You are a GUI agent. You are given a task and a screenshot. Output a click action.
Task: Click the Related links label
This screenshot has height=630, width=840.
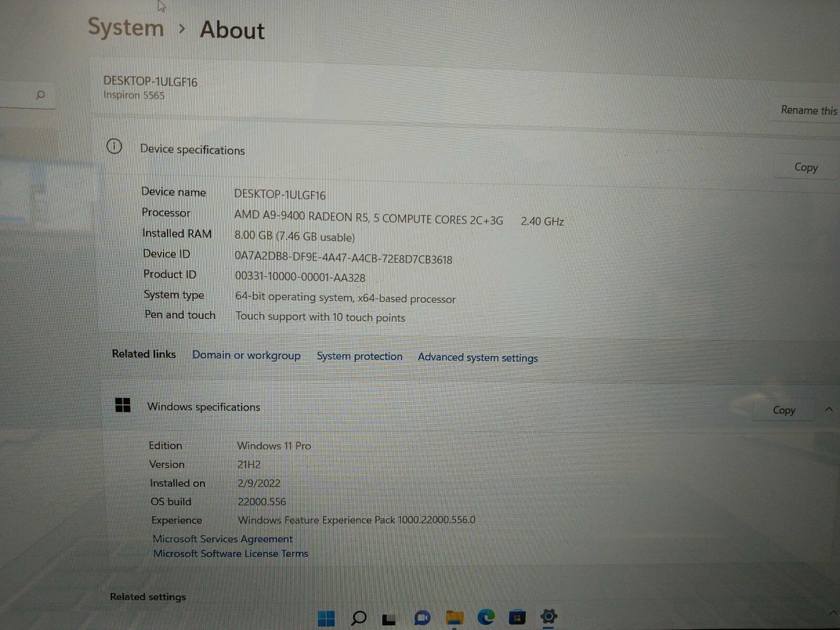(x=144, y=354)
